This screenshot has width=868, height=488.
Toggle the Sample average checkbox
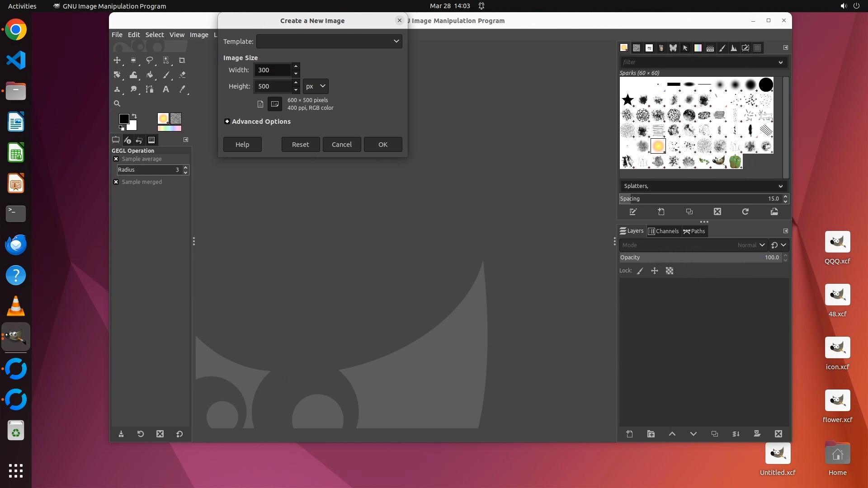(116, 159)
